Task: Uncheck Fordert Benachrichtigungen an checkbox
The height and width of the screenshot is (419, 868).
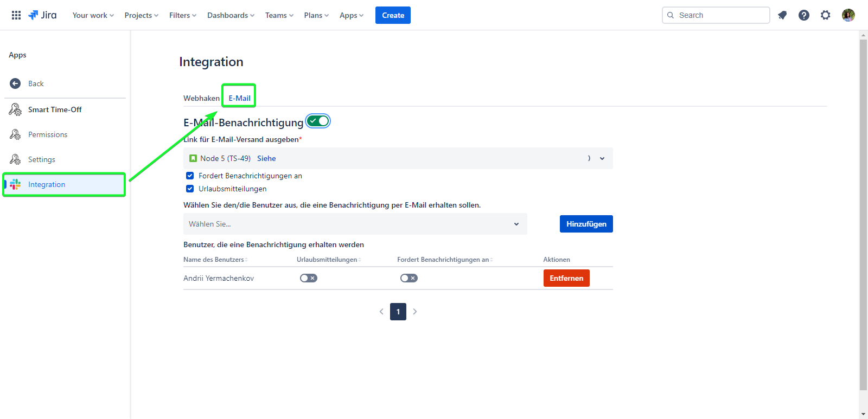Action: click(x=190, y=176)
